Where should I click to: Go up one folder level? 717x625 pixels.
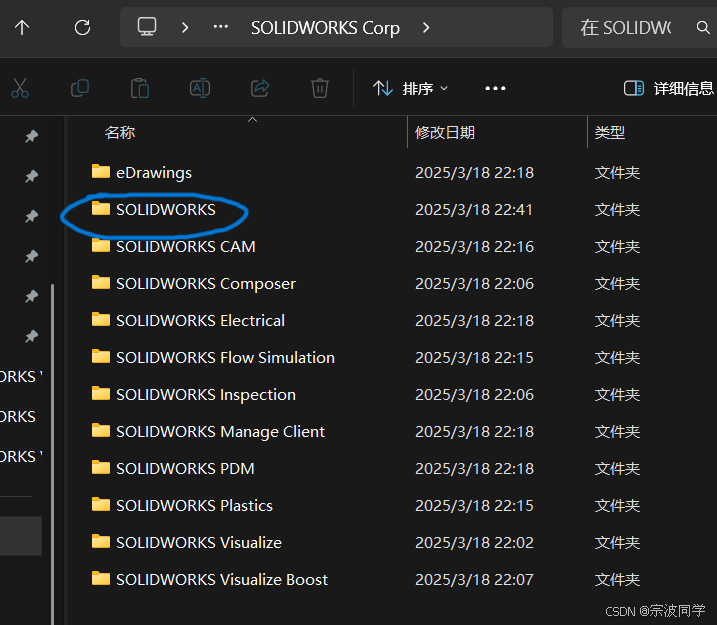[21, 28]
